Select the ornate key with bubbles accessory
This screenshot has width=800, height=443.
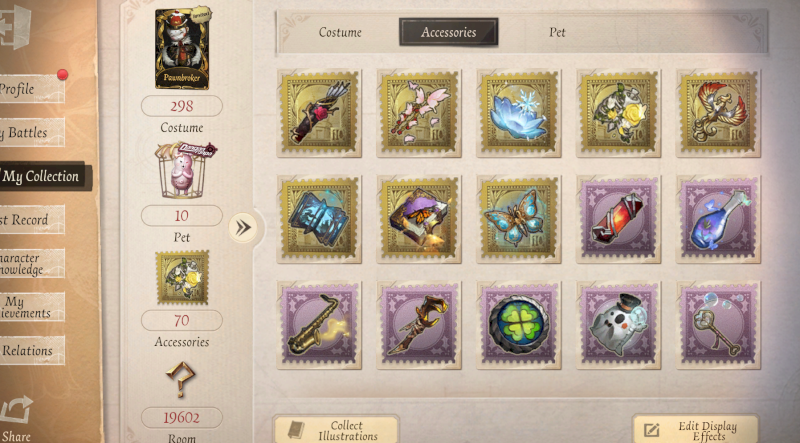[x=718, y=325]
